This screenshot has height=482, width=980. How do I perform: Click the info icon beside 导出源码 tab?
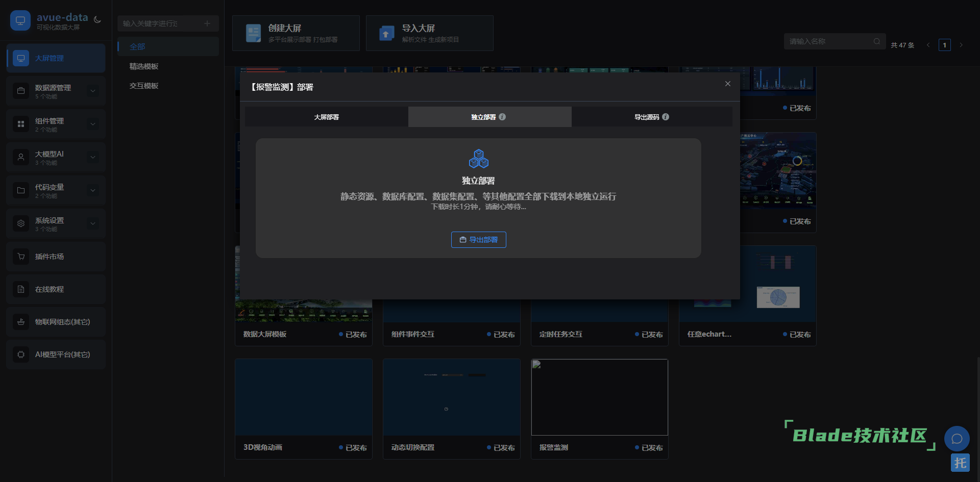(666, 117)
